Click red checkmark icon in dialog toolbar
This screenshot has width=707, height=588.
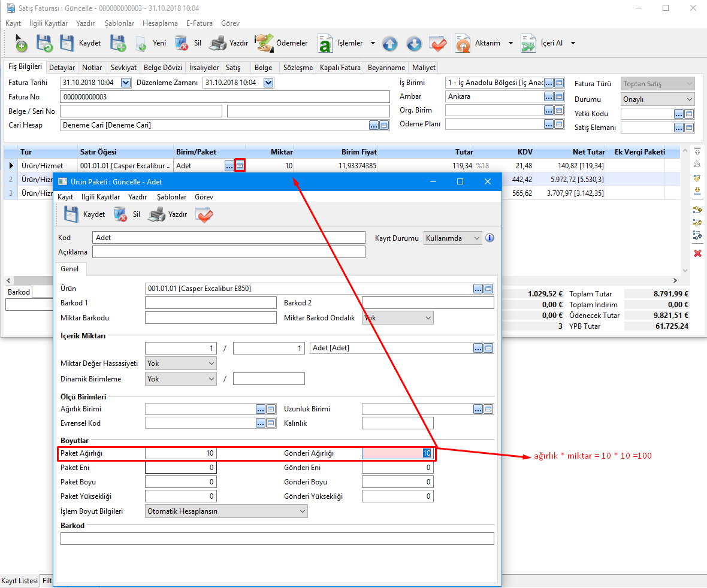click(204, 214)
